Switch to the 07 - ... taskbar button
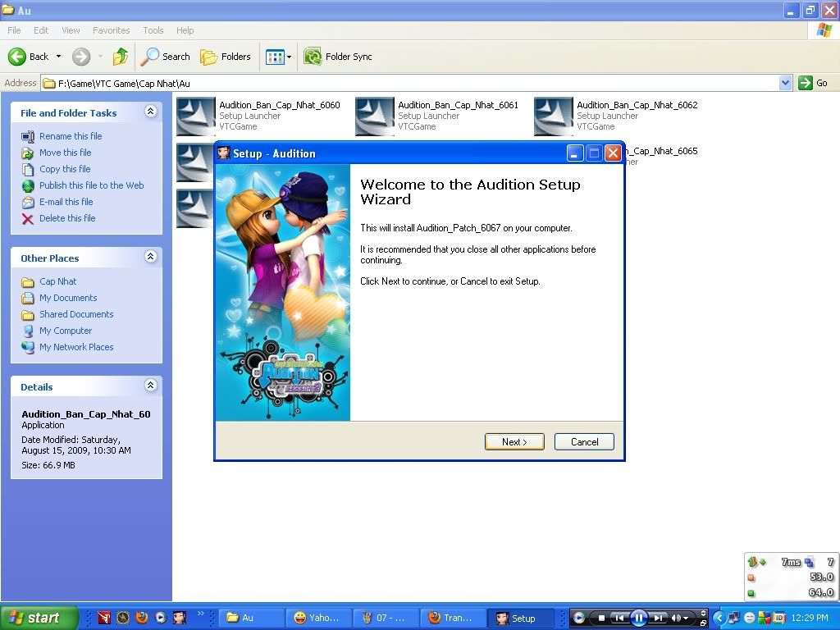 pos(385,618)
